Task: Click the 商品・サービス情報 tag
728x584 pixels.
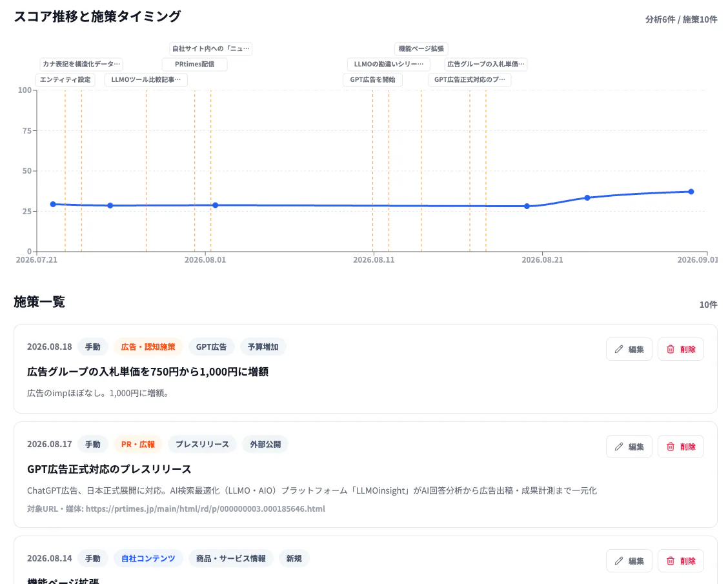Action: pos(231,558)
